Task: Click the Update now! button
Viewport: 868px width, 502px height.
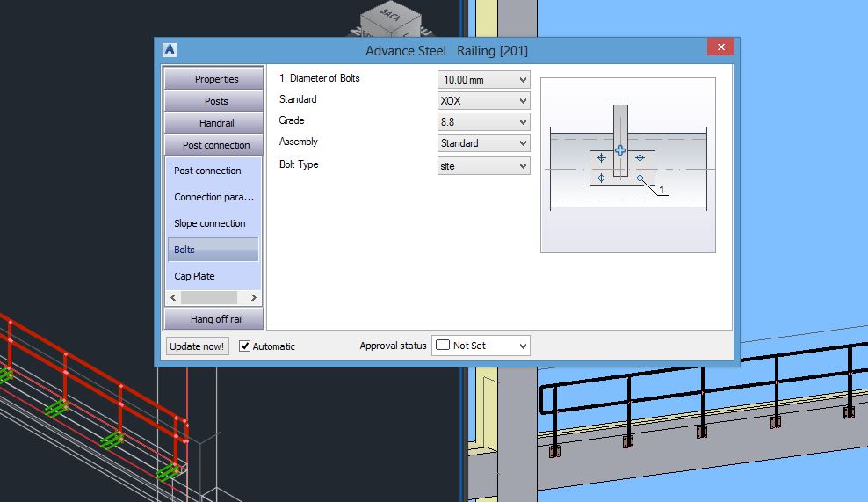Action: 197,346
